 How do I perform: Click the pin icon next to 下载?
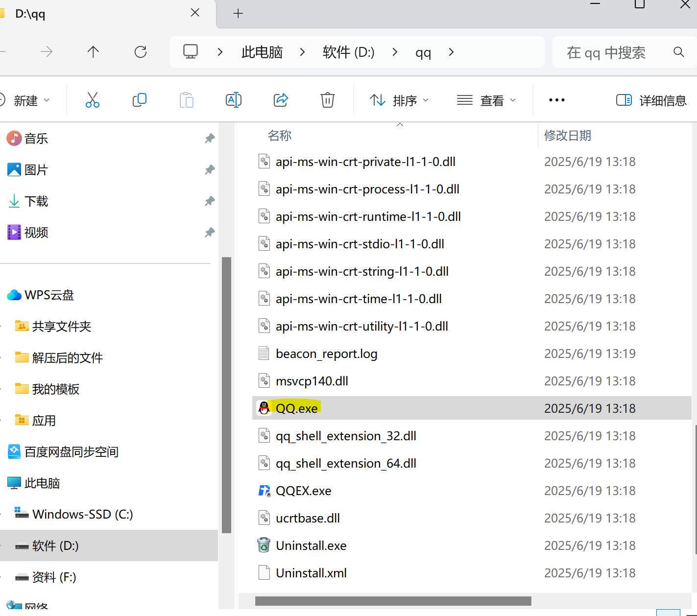coord(210,201)
